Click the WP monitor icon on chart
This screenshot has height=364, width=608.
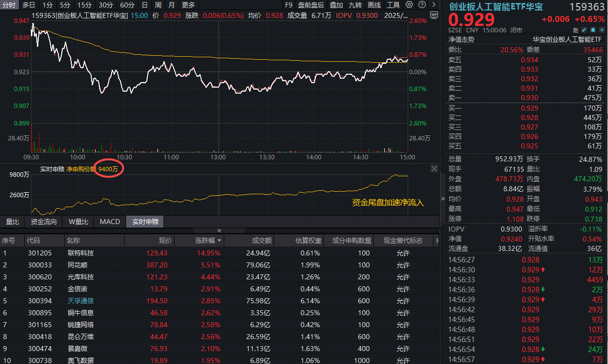click(x=433, y=15)
